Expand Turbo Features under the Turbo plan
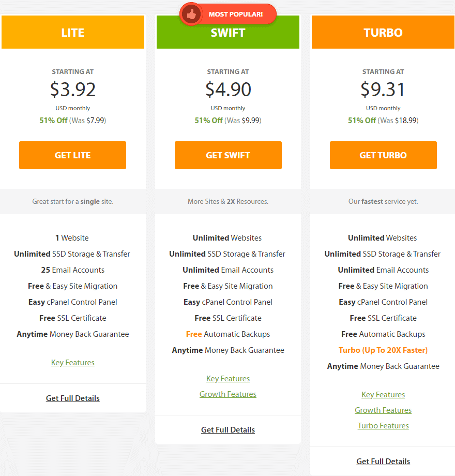 coord(383,425)
